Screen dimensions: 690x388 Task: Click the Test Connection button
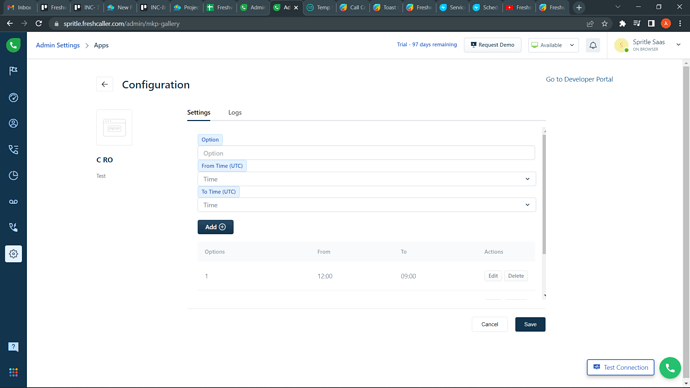pos(620,367)
